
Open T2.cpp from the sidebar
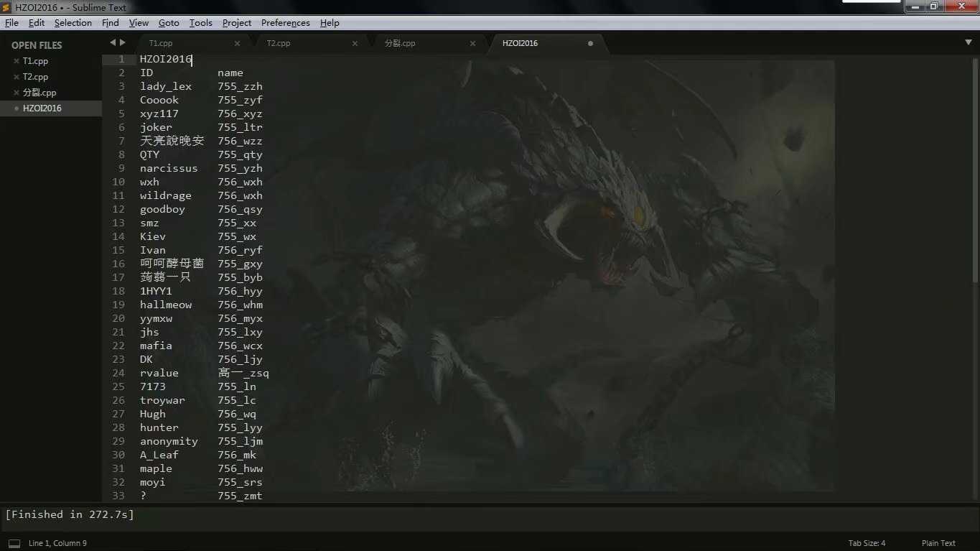[35, 77]
